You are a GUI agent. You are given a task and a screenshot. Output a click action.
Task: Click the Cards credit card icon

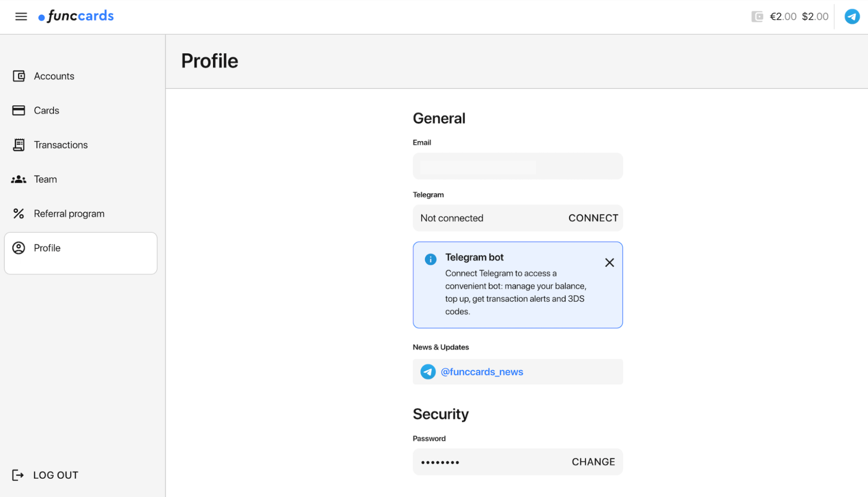click(x=19, y=110)
